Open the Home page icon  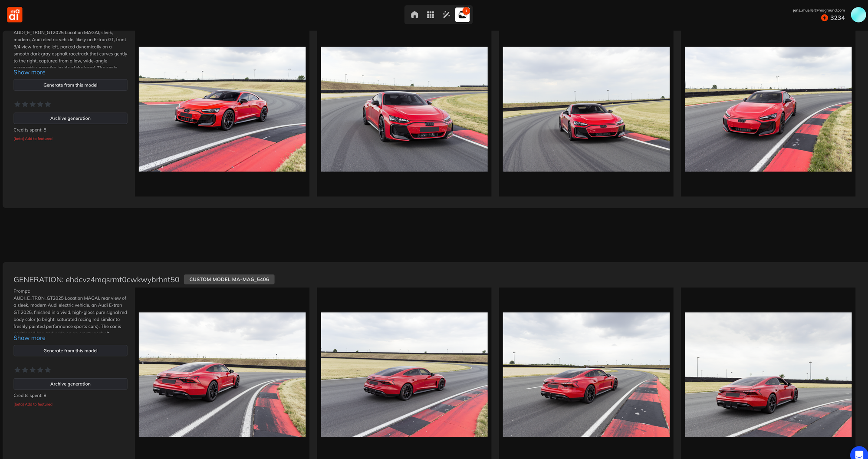pyautogui.click(x=414, y=15)
